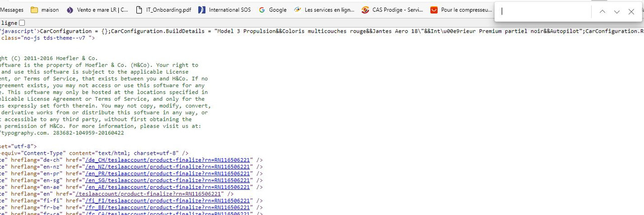Toggle the line wrap checkbox
This screenshot has width=644, height=215.
(22, 23)
